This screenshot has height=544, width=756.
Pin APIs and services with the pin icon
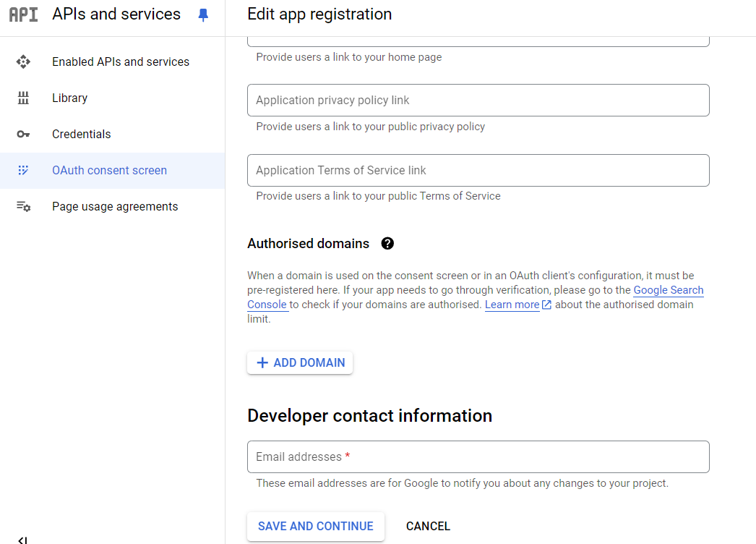pyautogui.click(x=204, y=15)
